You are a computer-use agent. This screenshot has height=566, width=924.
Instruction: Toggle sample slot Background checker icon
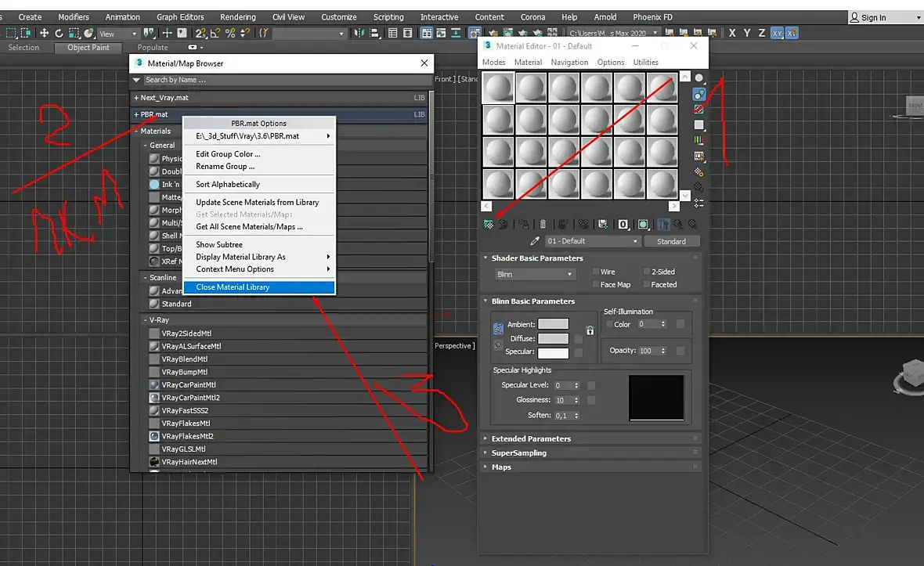[x=699, y=110]
